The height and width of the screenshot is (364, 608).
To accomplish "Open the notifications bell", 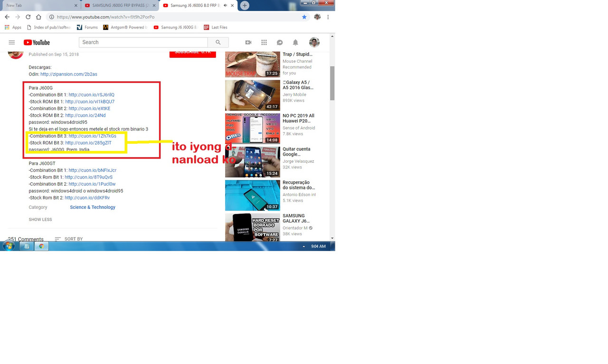I will point(295,42).
